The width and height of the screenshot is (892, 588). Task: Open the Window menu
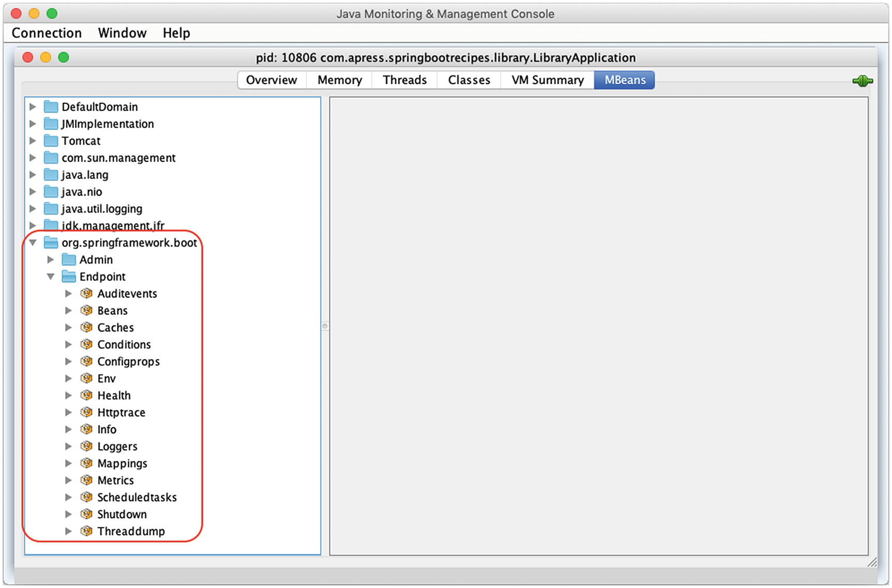click(122, 33)
